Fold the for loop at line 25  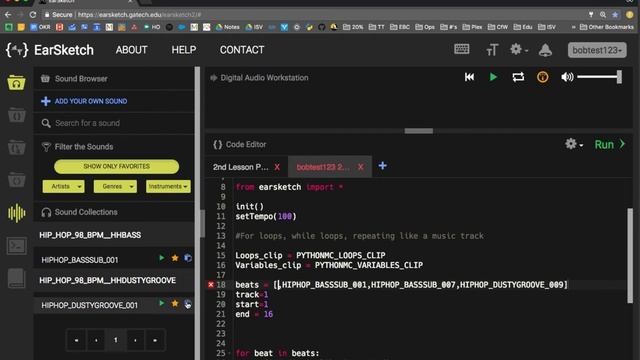pos(229,353)
